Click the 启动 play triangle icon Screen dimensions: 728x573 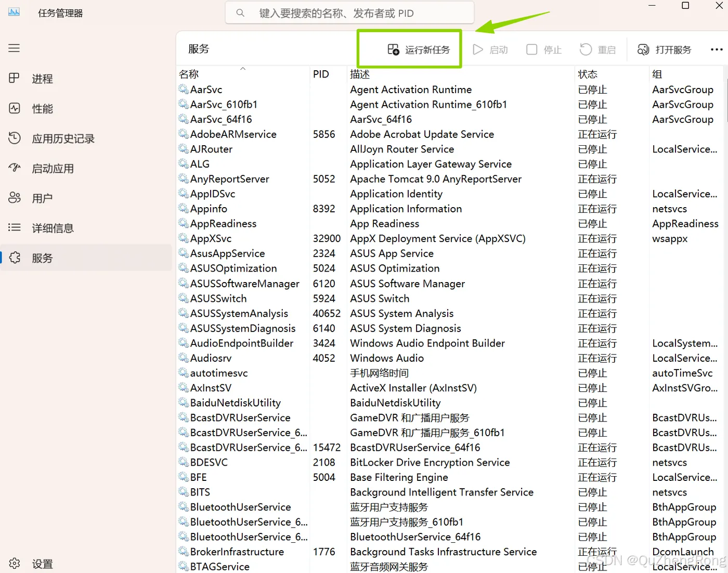click(x=478, y=49)
